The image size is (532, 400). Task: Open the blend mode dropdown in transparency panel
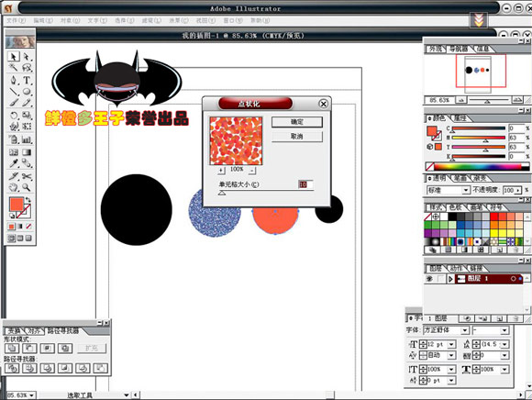point(448,190)
